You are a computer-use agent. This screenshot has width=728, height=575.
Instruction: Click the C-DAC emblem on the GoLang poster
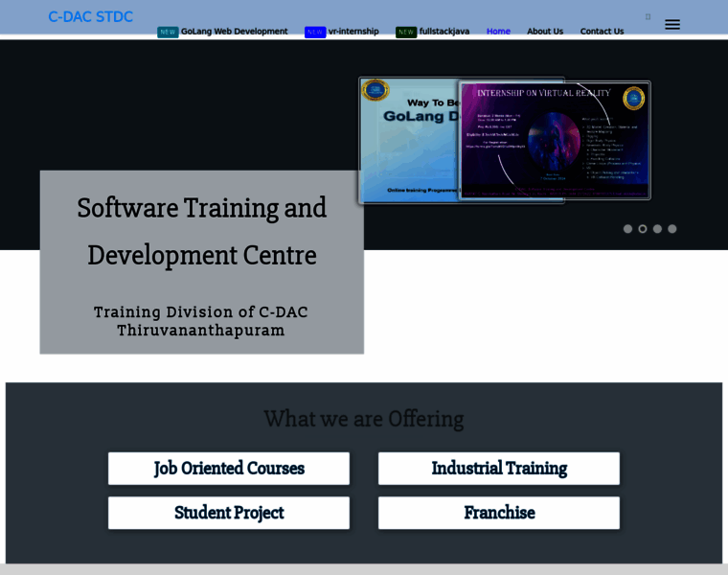[375, 90]
